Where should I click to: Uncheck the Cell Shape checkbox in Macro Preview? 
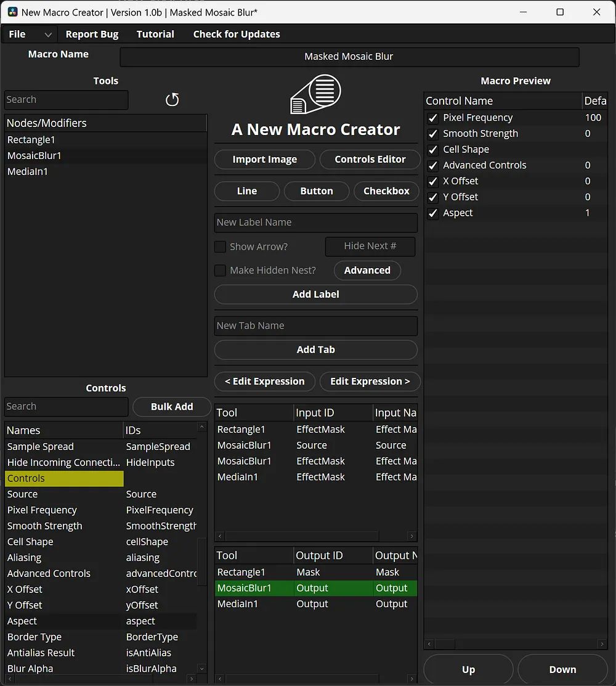[433, 150]
